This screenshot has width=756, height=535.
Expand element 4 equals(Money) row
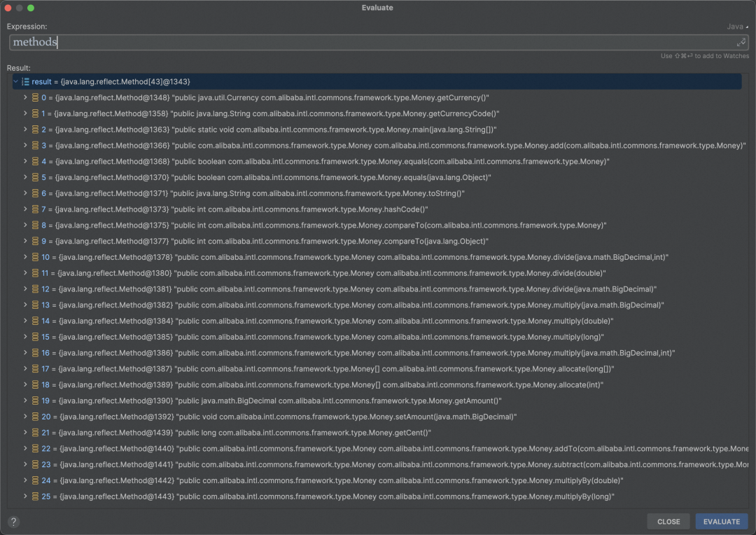coord(25,161)
